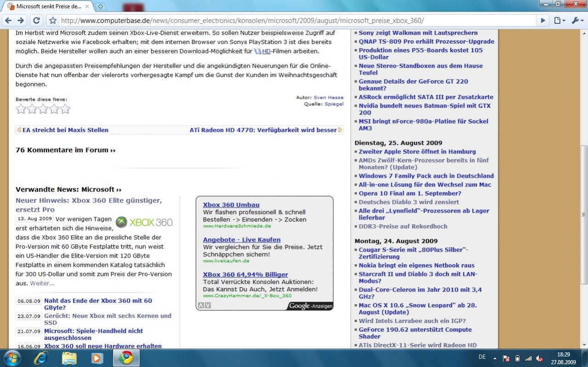This screenshot has height=367, width=588.
Task: Click the DE language indicator
Action: tap(482, 357)
